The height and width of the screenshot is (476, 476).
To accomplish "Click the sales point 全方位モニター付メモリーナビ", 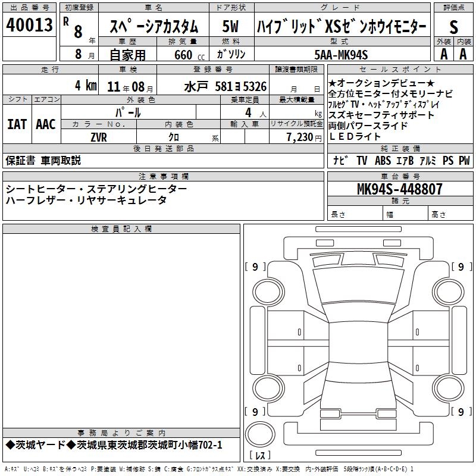I will coord(390,93).
